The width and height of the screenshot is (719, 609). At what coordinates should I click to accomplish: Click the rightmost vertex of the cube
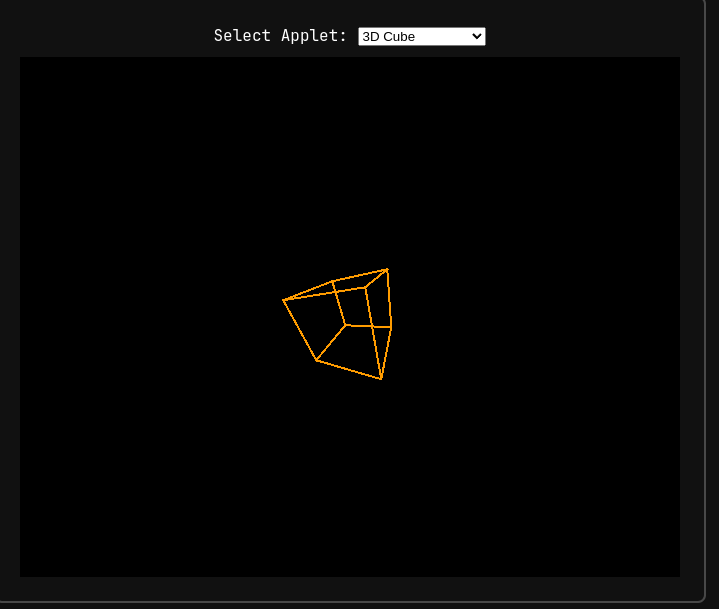point(391,327)
